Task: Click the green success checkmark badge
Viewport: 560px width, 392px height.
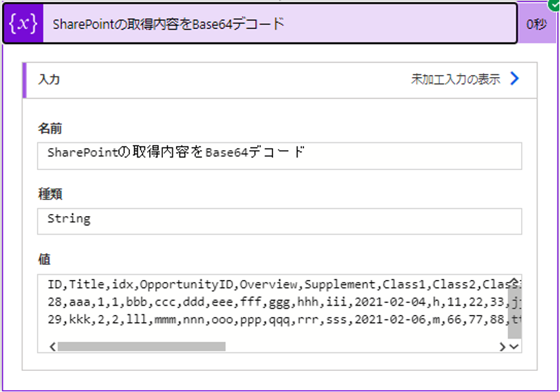Action: click(x=555, y=4)
